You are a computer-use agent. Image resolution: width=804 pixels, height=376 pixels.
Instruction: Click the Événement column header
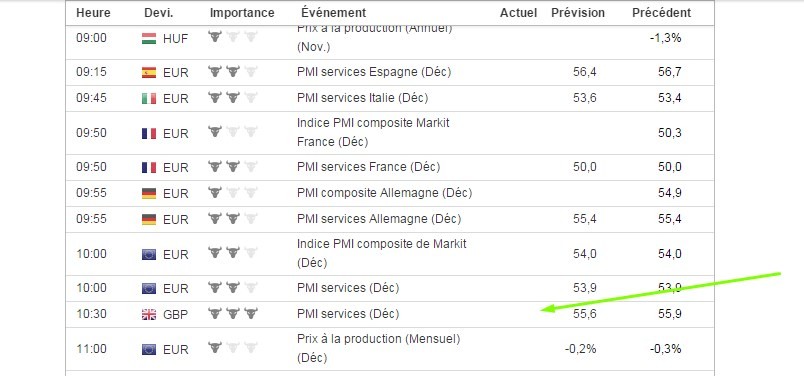(x=333, y=12)
